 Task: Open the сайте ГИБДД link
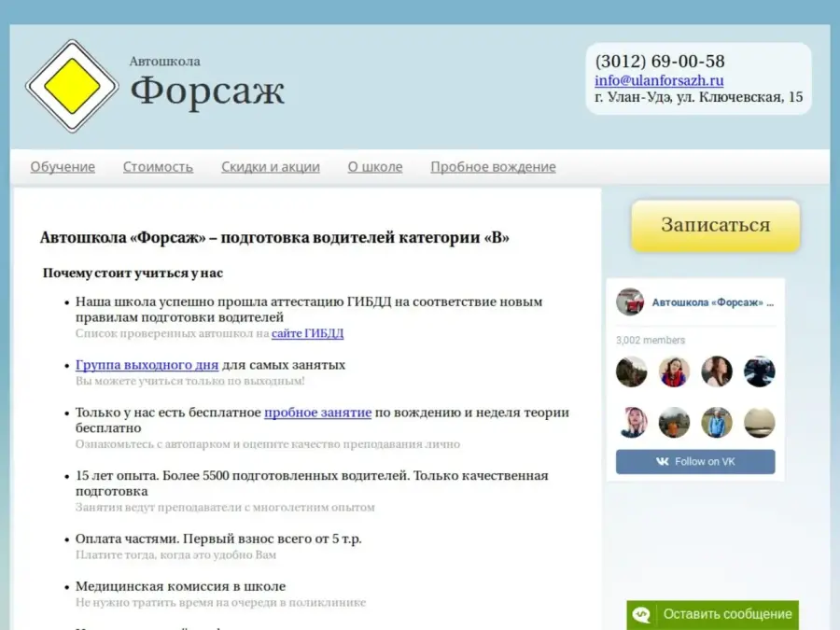[x=308, y=333]
